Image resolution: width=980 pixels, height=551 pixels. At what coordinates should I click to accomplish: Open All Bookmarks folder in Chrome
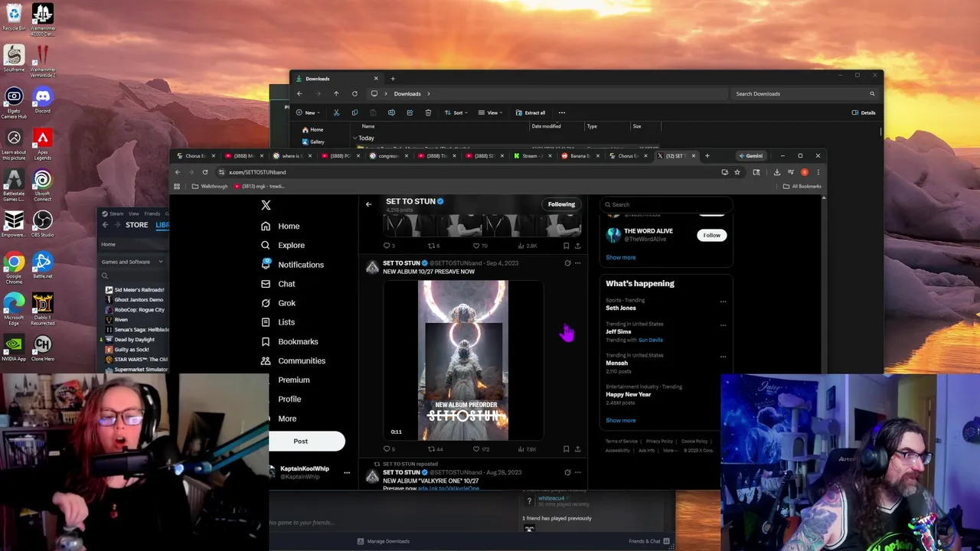[802, 186]
